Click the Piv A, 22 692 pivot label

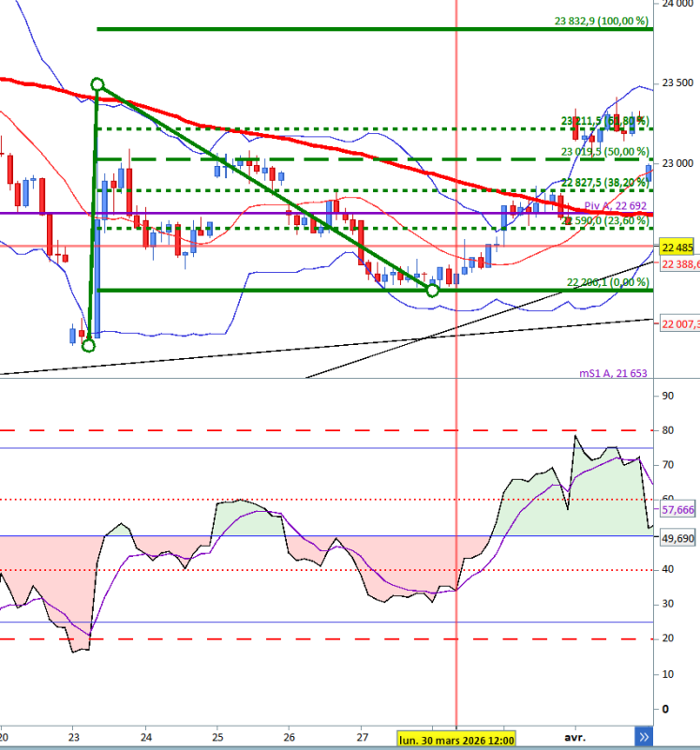click(616, 205)
